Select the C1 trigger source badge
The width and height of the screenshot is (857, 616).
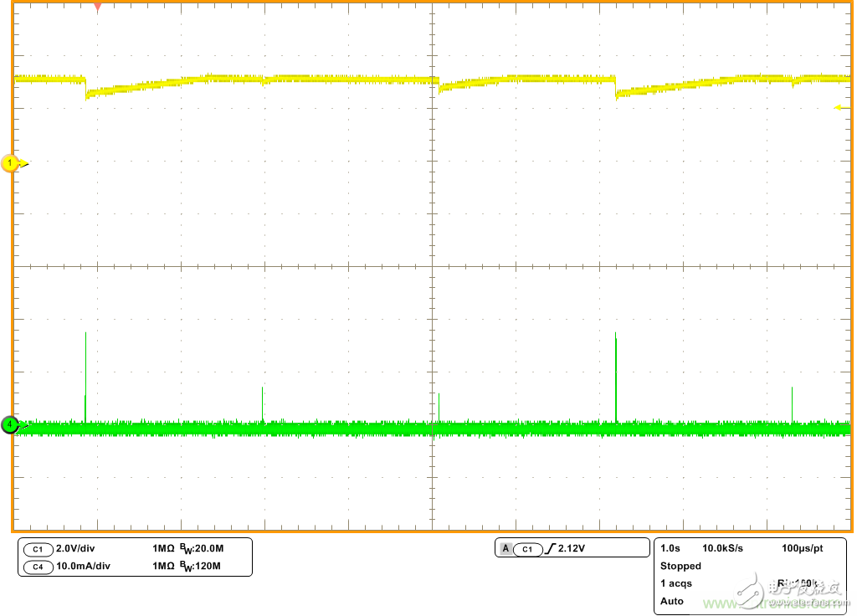point(526,549)
